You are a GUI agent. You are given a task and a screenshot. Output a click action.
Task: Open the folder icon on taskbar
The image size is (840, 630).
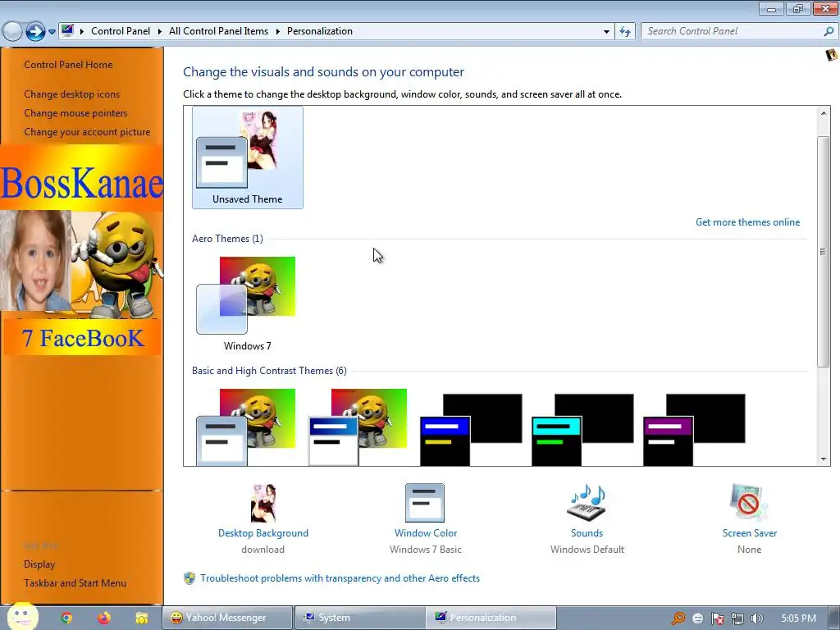(141, 619)
